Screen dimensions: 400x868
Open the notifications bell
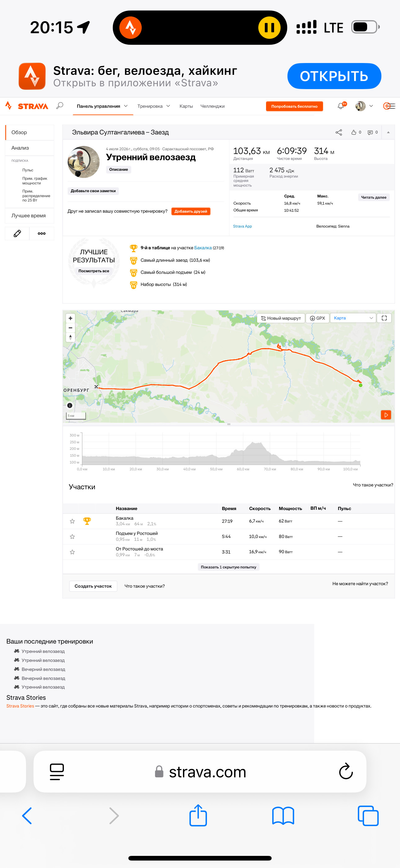pos(341,106)
